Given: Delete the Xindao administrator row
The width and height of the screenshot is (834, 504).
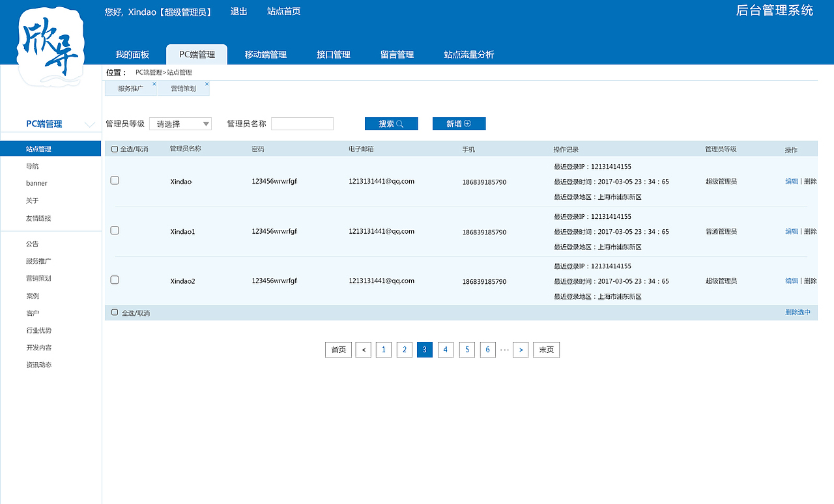Looking at the screenshot, I should [811, 182].
